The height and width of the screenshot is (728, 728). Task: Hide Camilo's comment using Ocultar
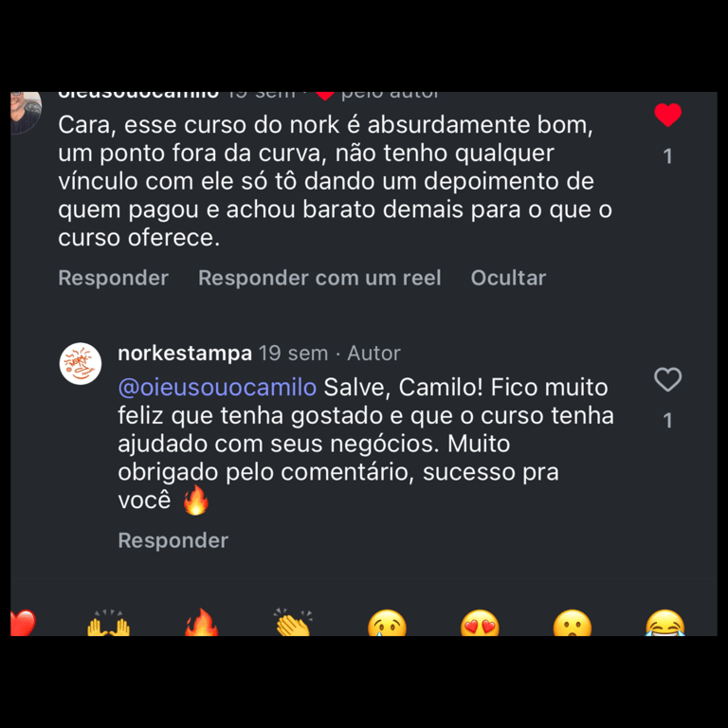coord(508,278)
